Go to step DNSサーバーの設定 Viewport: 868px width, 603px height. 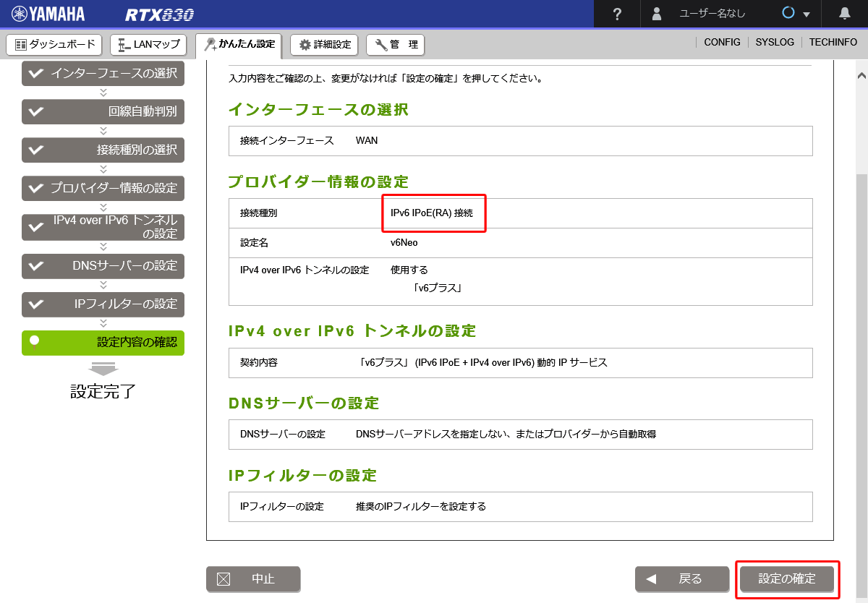tap(103, 265)
